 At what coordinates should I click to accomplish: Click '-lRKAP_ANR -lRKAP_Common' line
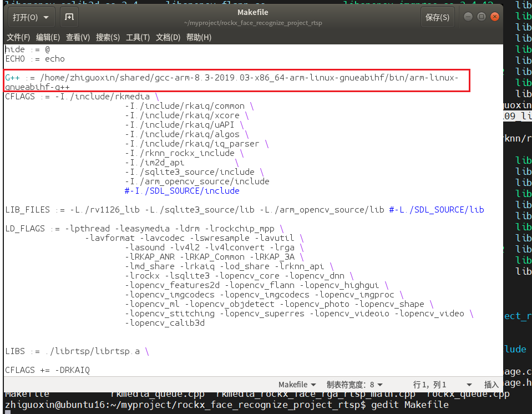(x=215, y=257)
